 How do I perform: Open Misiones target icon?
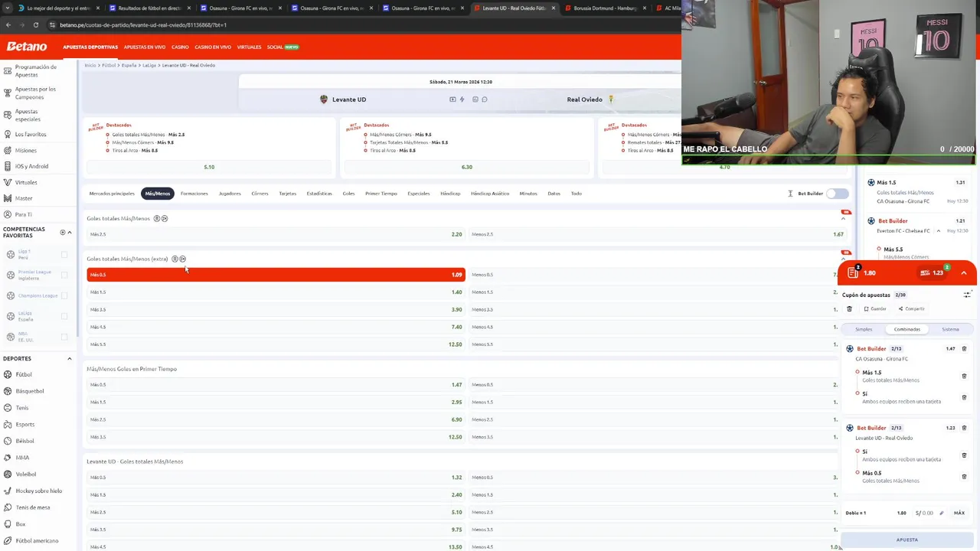7,150
